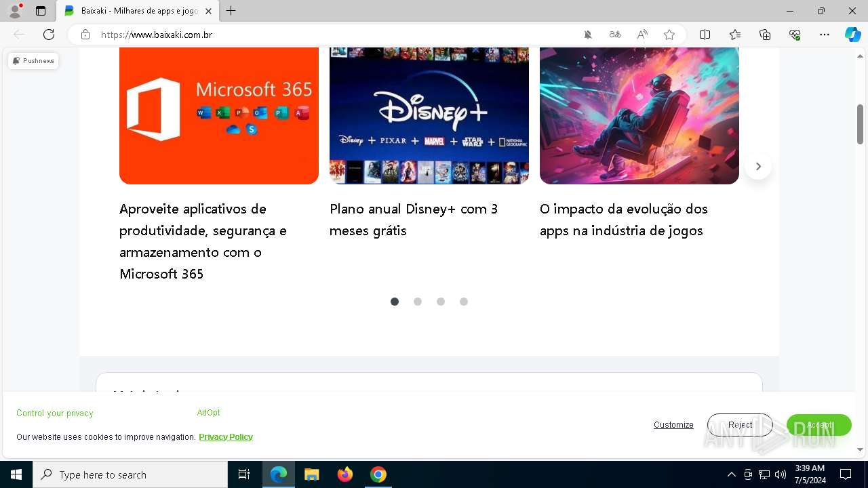This screenshot has height=488, width=868.
Task: Select the fourth carousel dot
Action: click(464, 302)
